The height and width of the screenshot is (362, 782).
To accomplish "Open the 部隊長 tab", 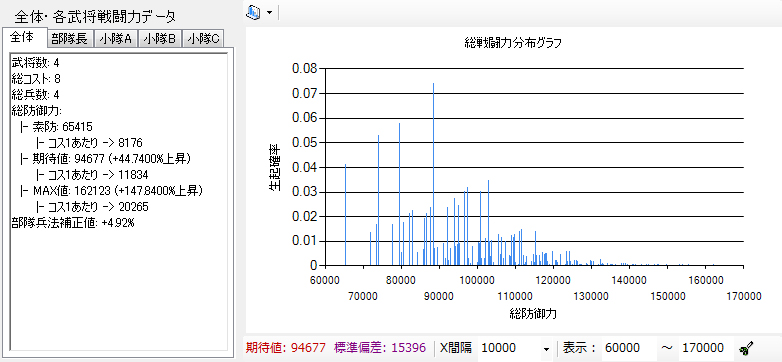I will [70, 39].
